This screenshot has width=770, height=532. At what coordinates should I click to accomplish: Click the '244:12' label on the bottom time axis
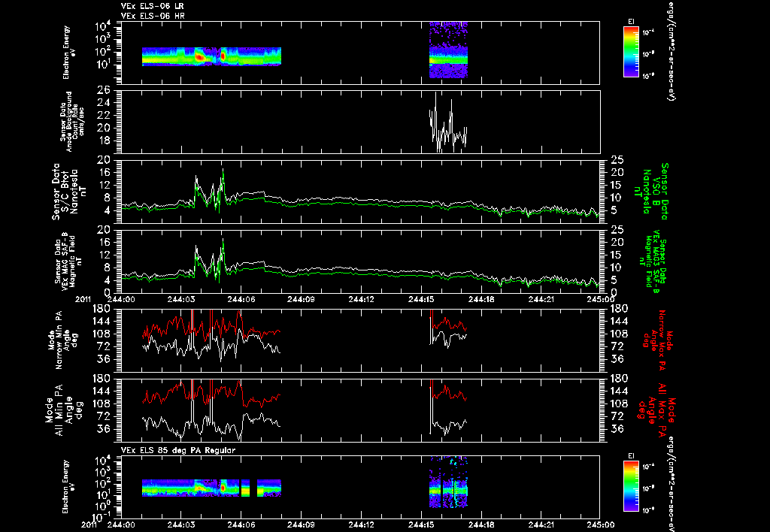point(361,524)
